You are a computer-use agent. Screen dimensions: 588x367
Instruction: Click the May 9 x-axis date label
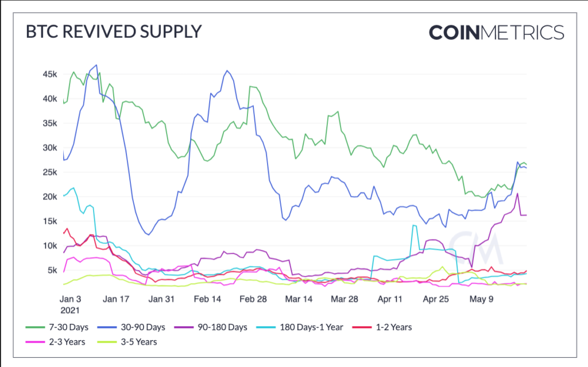482,299
